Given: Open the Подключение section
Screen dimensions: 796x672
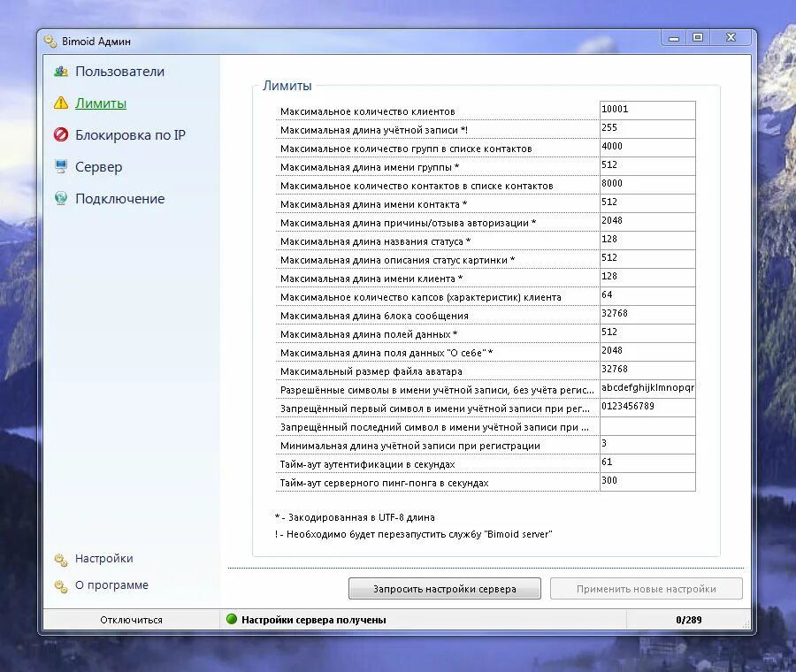Looking at the screenshot, I should 119,198.
